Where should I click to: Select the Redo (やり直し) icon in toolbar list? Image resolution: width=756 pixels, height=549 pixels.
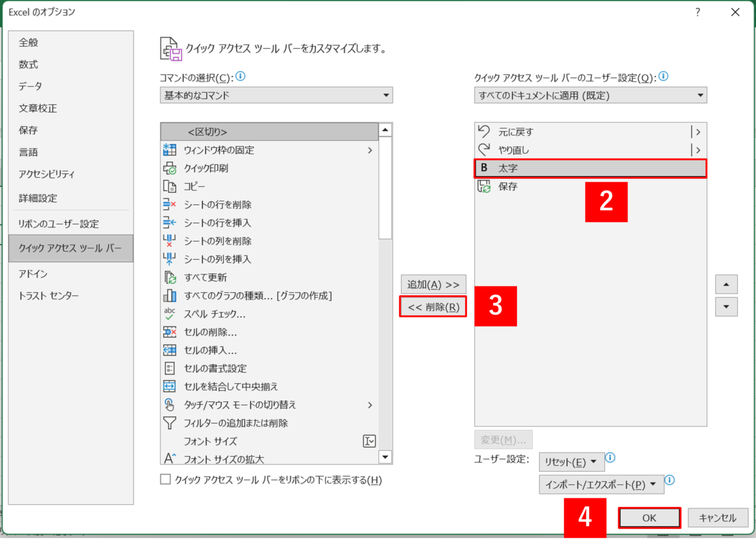pos(484,149)
